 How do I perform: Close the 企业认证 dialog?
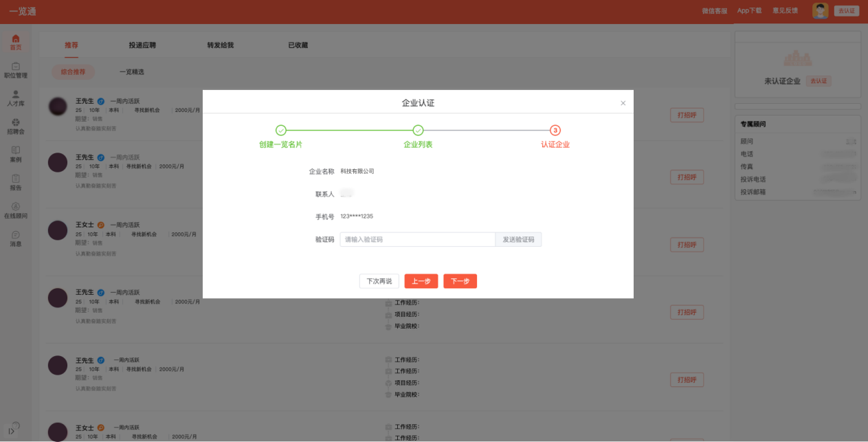click(623, 103)
